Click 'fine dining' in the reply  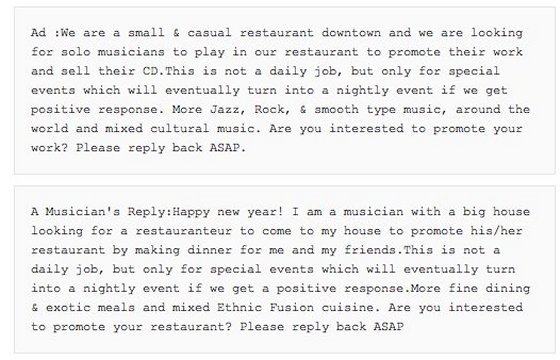489,289
